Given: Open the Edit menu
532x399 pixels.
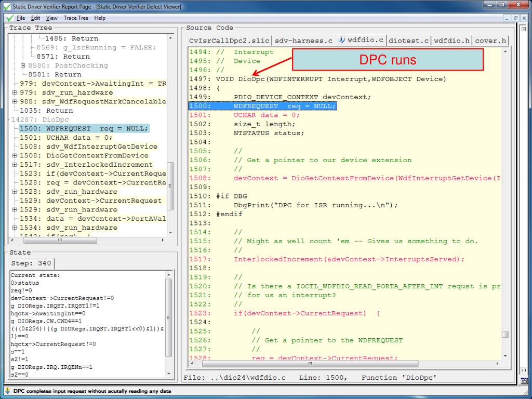Looking at the screenshot, I should 35,18.
